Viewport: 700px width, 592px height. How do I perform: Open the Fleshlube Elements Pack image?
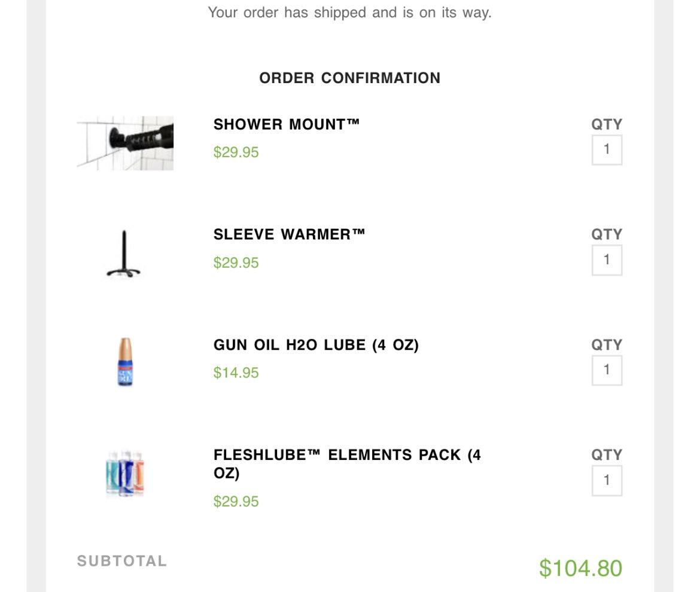point(125,474)
